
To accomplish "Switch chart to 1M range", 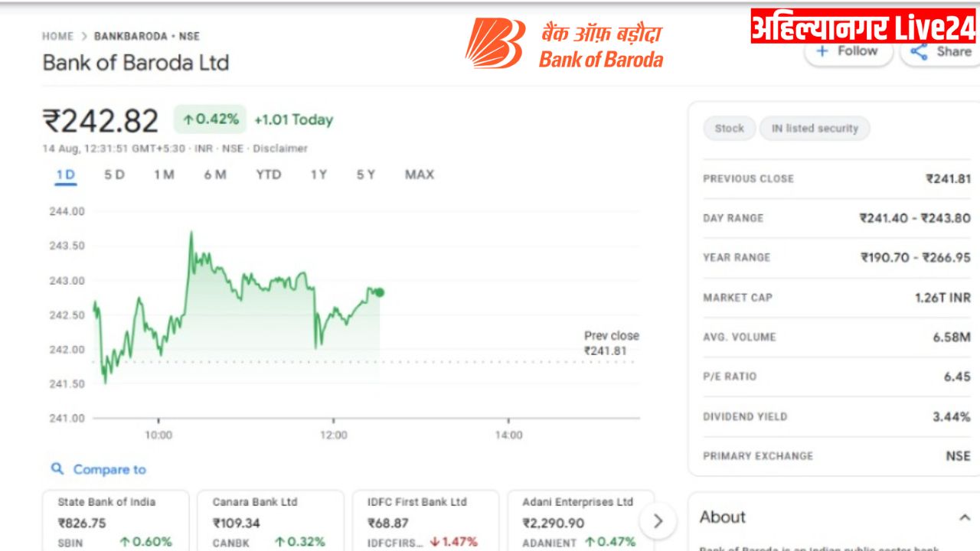I will (164, 174).
